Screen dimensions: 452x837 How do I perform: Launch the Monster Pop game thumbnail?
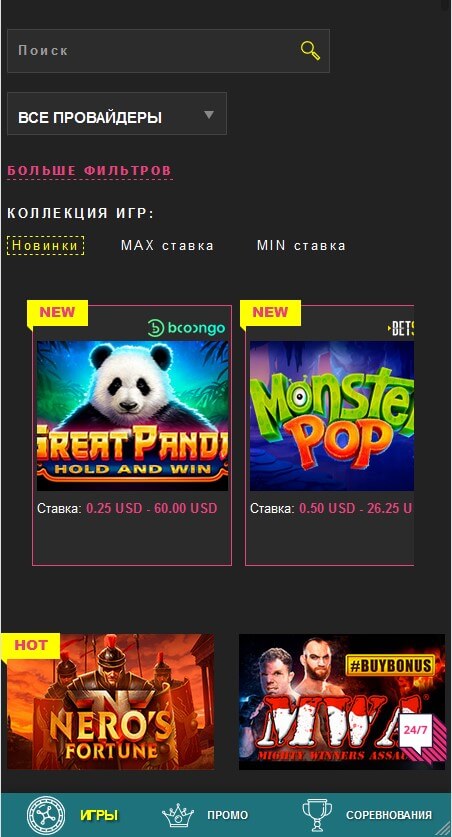[332, 416]
